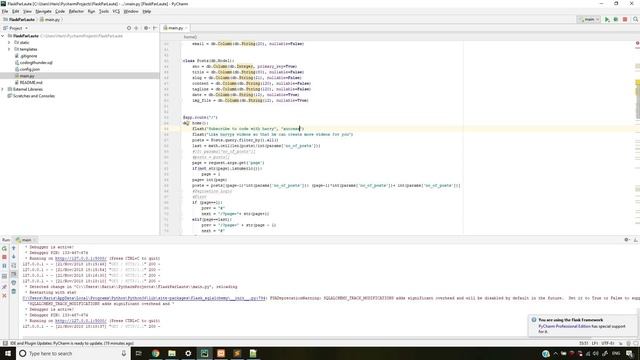Click the Flask Framework notification balloon
Viewport: 640px width, 360px height.
pos(582,325)
